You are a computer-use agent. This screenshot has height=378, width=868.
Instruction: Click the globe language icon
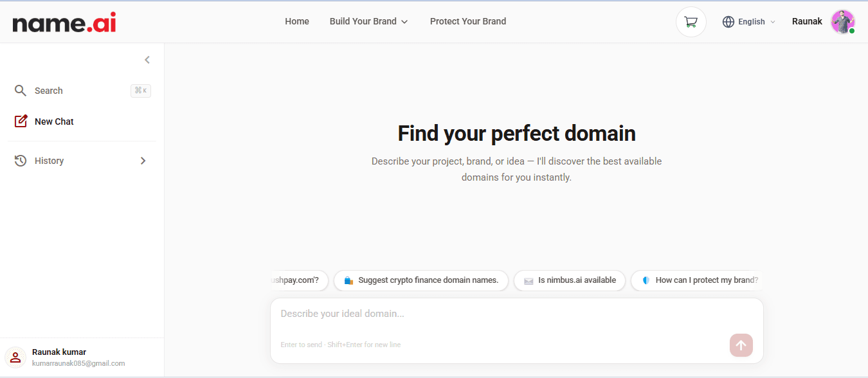click(x=728, y=22)
